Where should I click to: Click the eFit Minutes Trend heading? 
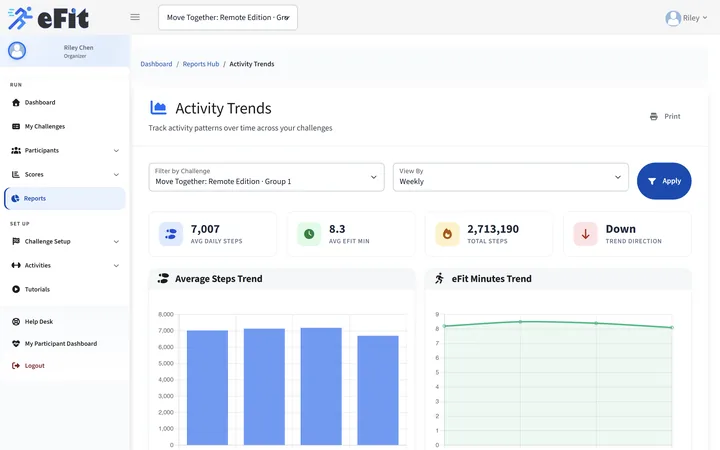491,279
